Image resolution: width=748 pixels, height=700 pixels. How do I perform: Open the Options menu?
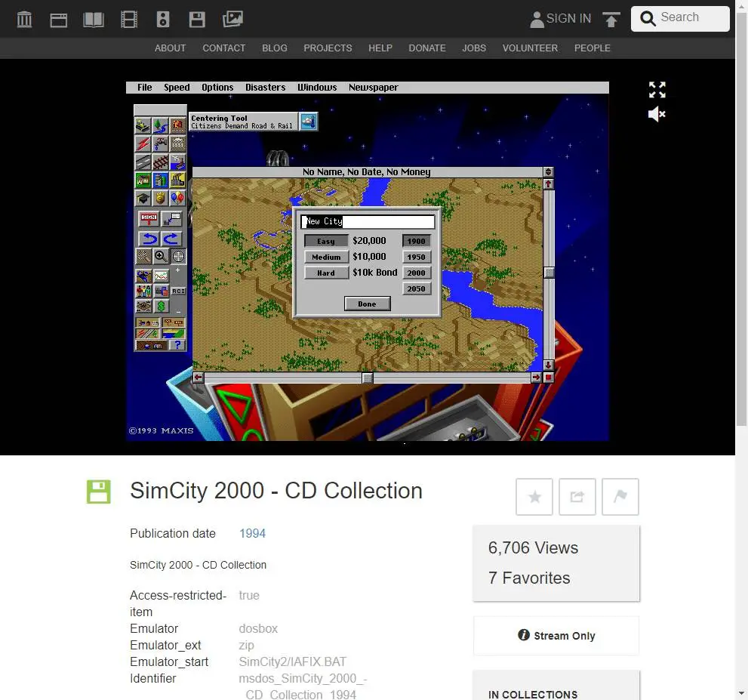coord(217,88)
